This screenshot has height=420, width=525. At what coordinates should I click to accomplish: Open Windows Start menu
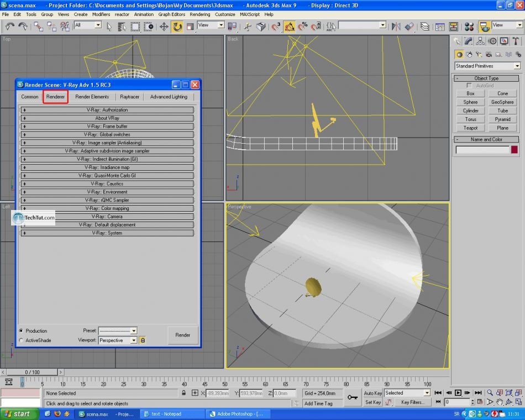pyautogui.click(x=18, y=414)
